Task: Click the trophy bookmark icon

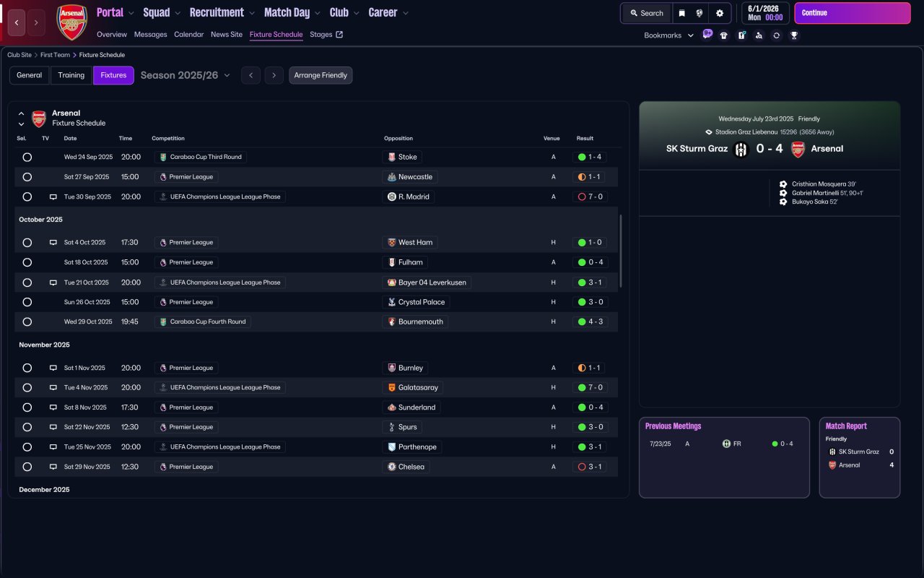Action: tap(794, 35)
